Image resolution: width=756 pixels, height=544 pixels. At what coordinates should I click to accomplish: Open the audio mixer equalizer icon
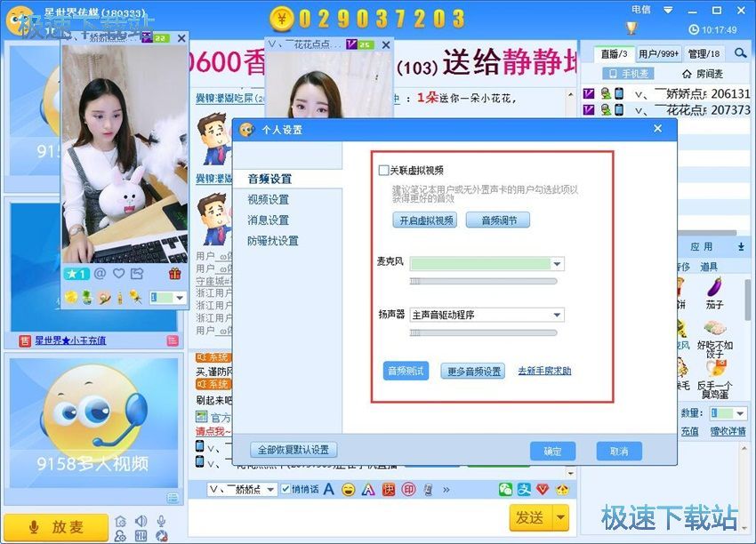click(x=141, y=536)
